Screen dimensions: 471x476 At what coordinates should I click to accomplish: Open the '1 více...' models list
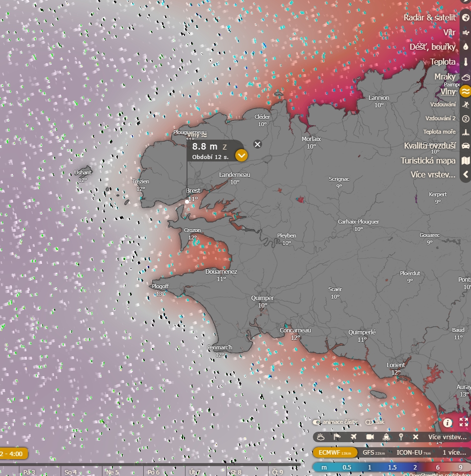pos(454,453)
